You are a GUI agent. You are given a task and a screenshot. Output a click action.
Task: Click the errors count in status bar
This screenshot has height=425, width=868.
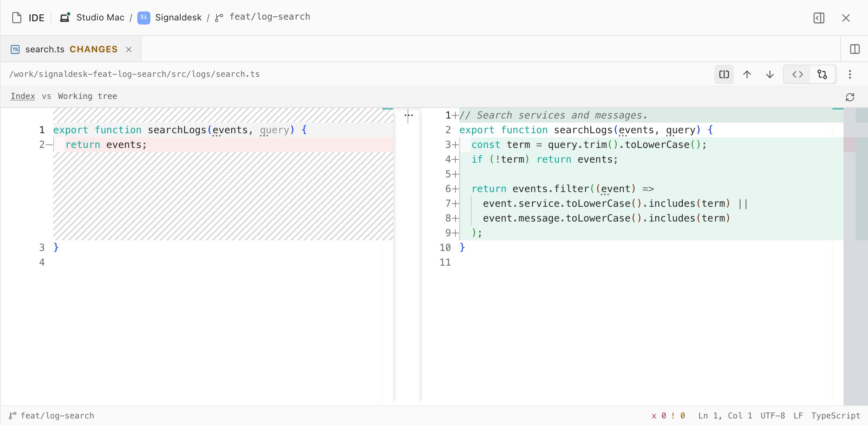point(659,416)
